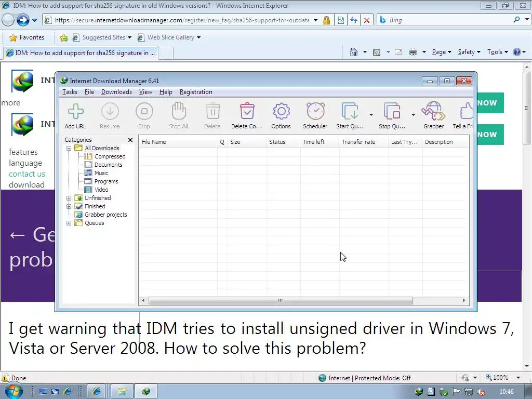
Task: Open the Options gear icon
Action: pos(281,111)
